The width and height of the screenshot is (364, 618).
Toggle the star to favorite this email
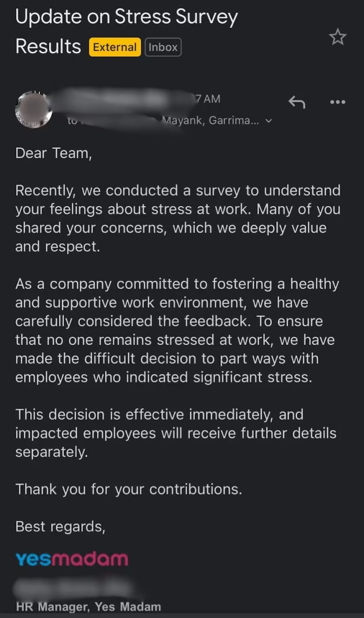337,37
